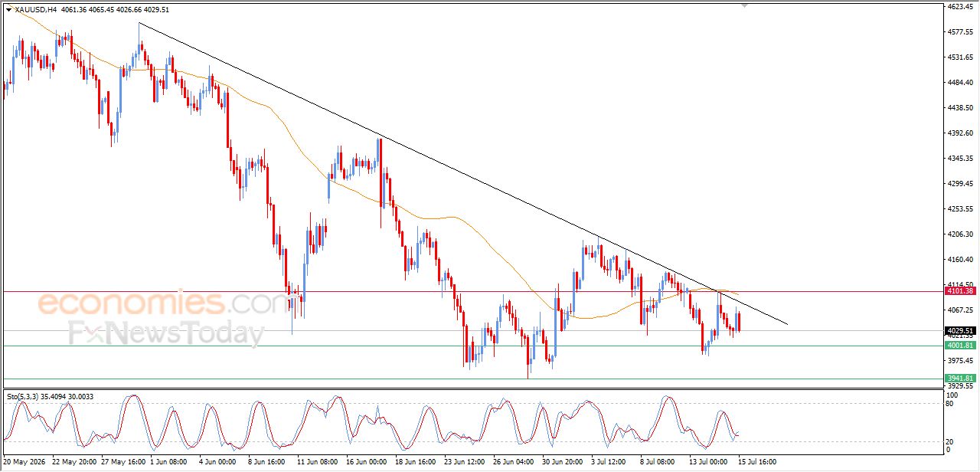The image size is (980, 472).
Task: Click the XAUUSD,H4 symbol title text
Action: (35, 9)
